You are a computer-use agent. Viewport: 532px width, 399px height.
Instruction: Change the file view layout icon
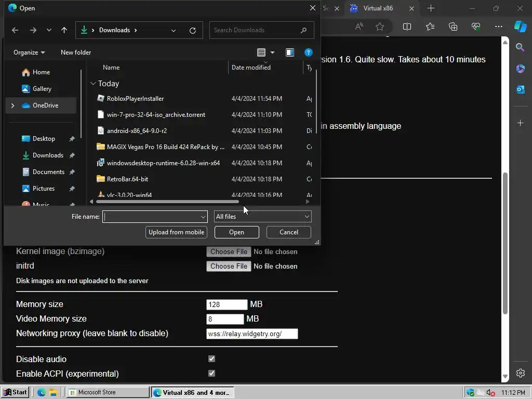pyautogui.click(x=261, y=52)
